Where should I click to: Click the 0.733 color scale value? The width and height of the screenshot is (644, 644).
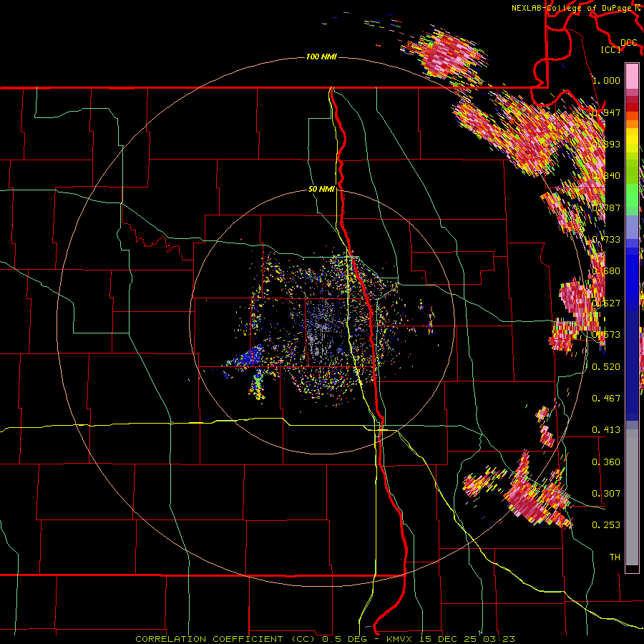pyautogui.click(x=606, y=240)
